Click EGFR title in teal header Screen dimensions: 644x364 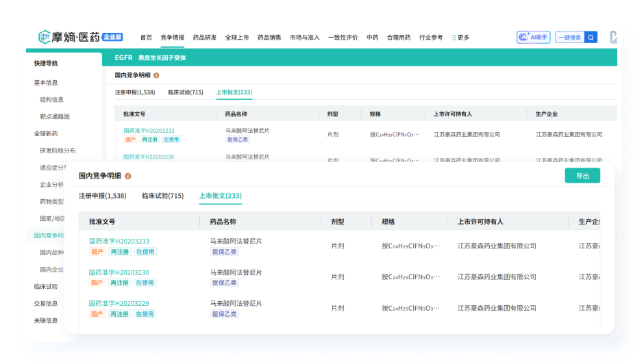pos(123,57)
